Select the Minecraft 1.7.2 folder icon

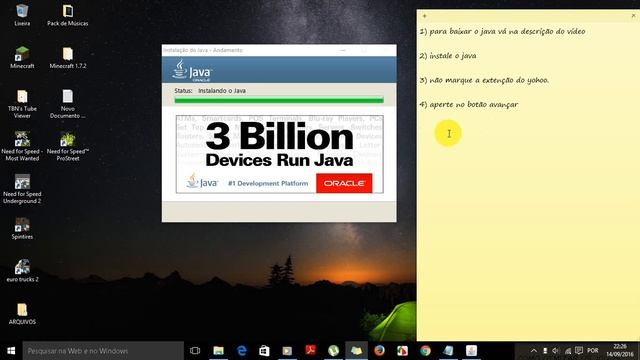(68, 57)
